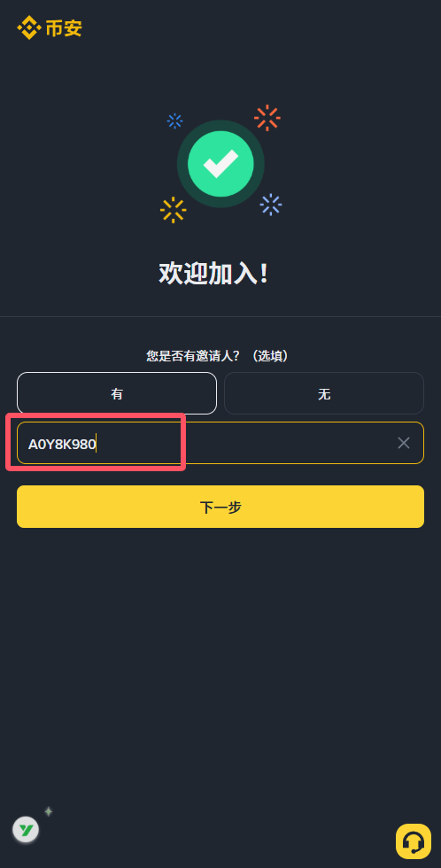Click the orange sparkle burst decoration
441x868 pixels.
[267, 118]
